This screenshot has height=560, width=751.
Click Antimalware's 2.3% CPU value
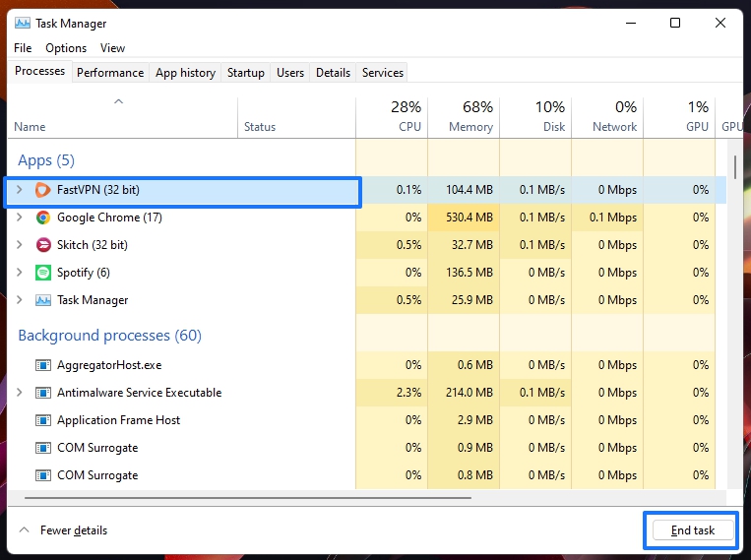[x=409, y=393]
